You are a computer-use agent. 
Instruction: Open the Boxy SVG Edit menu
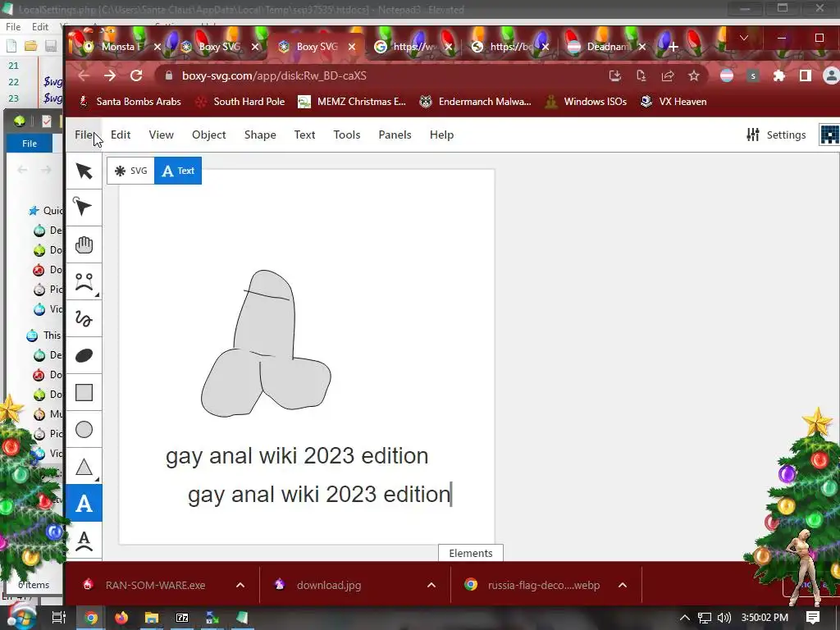coord(121,135)
